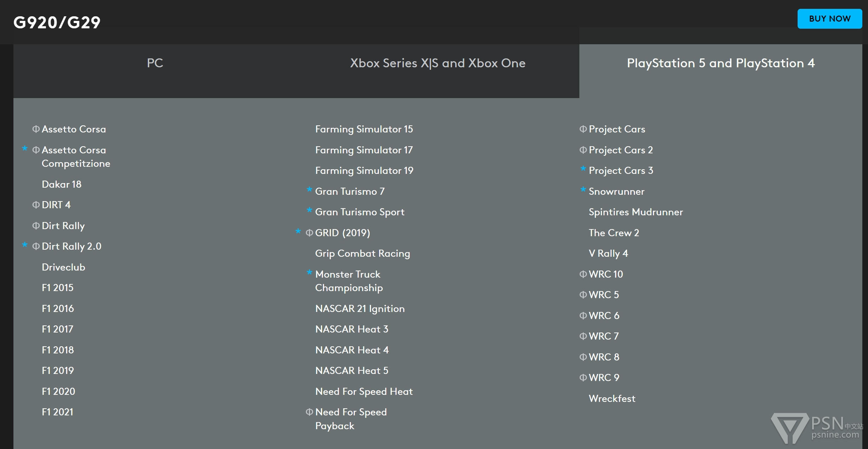The image size is (868, 449).
Task: Click Grip Combat Racing entry
Action: (363, 254)
